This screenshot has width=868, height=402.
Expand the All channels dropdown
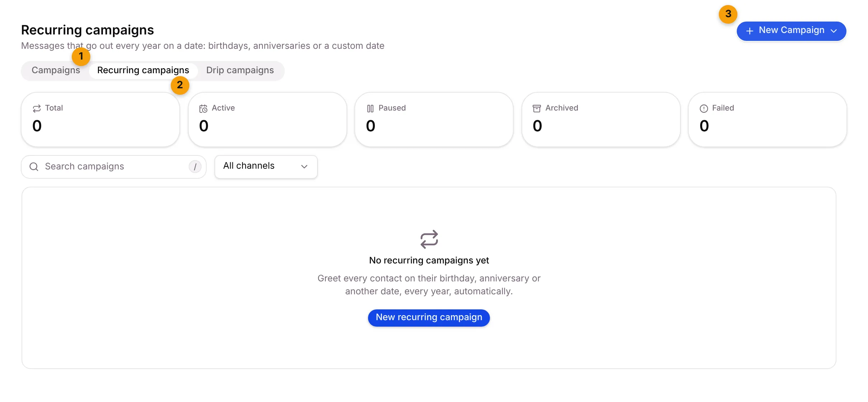[266, 167]
